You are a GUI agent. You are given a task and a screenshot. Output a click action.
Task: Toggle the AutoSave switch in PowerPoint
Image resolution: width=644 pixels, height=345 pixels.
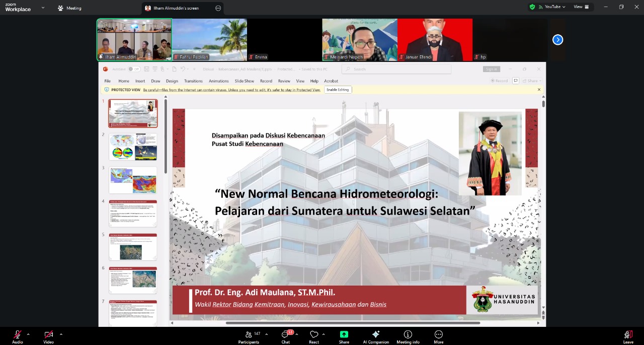[x=134, y=69]
